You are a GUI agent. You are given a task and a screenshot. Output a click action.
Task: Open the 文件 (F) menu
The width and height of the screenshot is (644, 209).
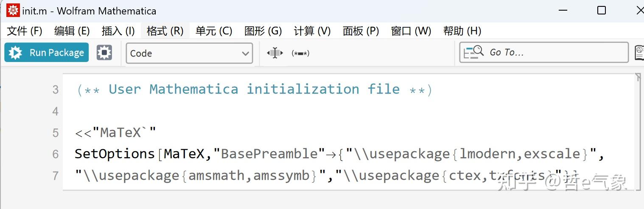(25, 31)
